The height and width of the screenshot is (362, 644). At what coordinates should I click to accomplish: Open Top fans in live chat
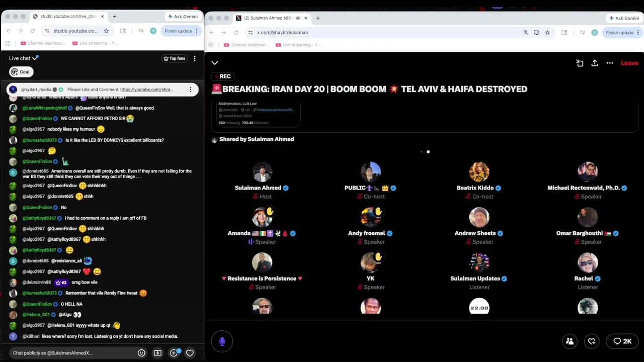pos(174,58)
